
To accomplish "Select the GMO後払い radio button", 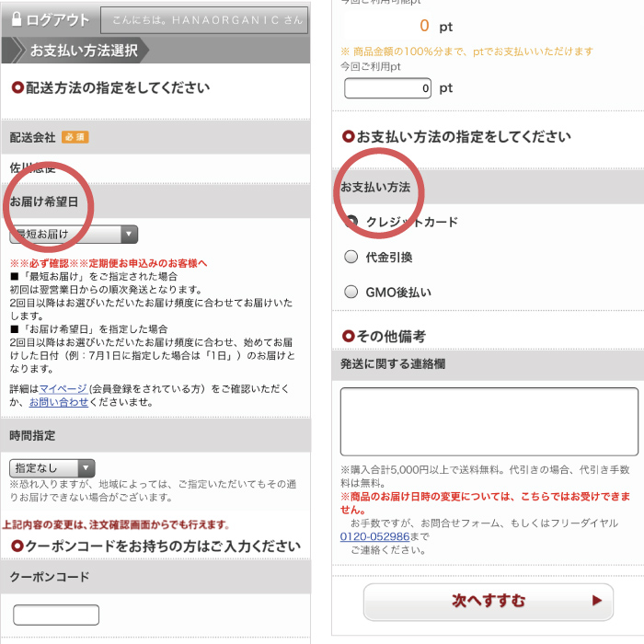I will [351, 293].
